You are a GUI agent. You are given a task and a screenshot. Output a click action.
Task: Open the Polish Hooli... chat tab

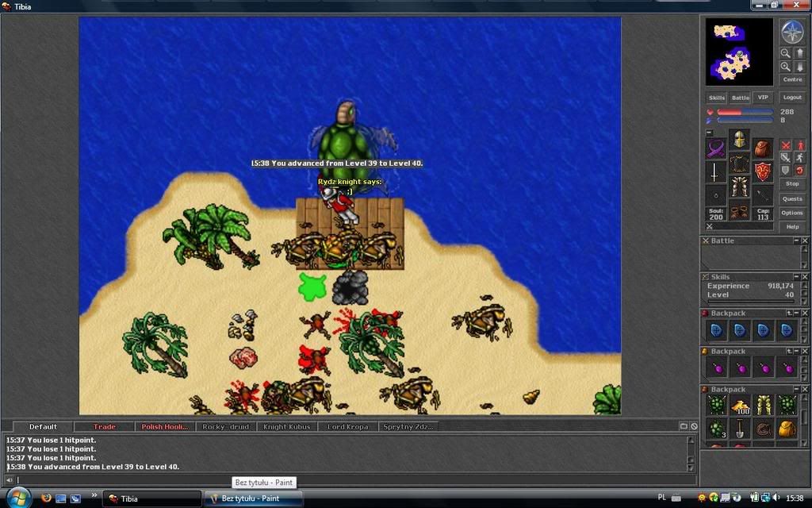165,426
